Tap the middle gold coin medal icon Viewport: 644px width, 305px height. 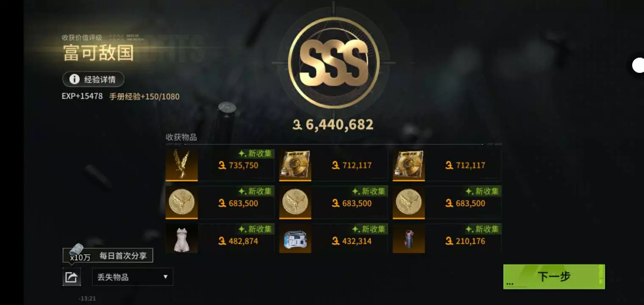(295, 202)
